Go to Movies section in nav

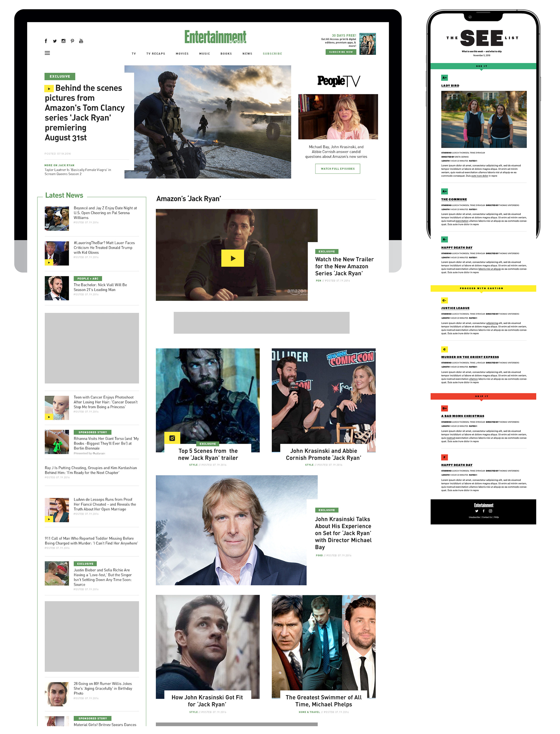[x=182, y=54]
